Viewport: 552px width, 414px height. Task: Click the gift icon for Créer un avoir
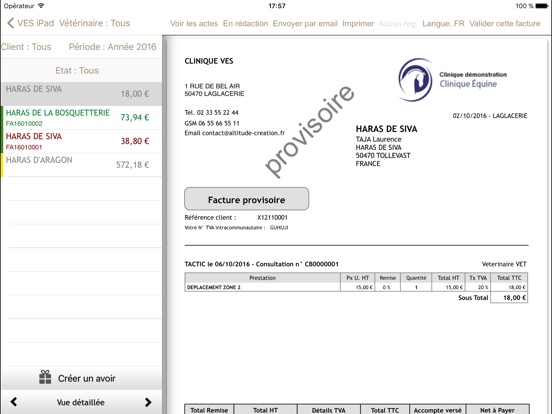[x=45, y=377]
